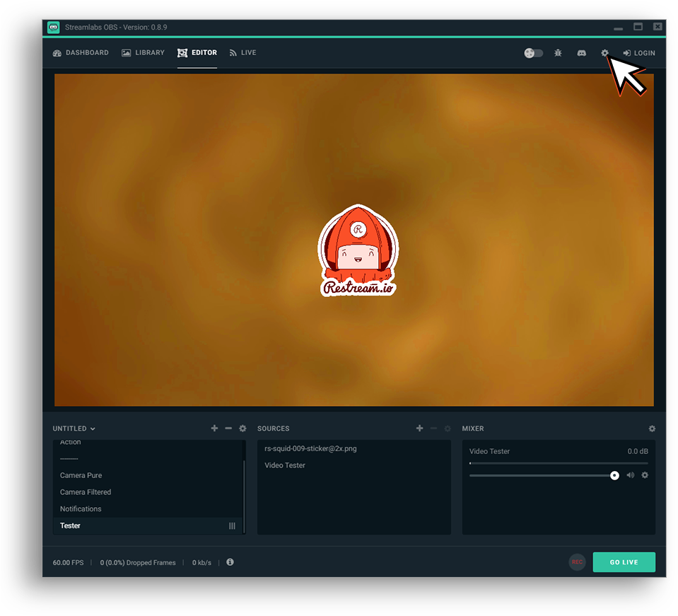Open Video Tester audio settings gear
678x616 pixels.
(645, 475)
